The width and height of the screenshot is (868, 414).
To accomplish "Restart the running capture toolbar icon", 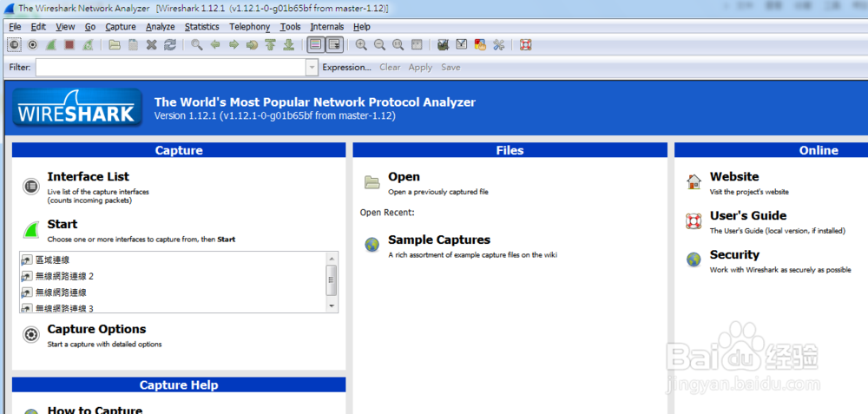I will point(88,45).
